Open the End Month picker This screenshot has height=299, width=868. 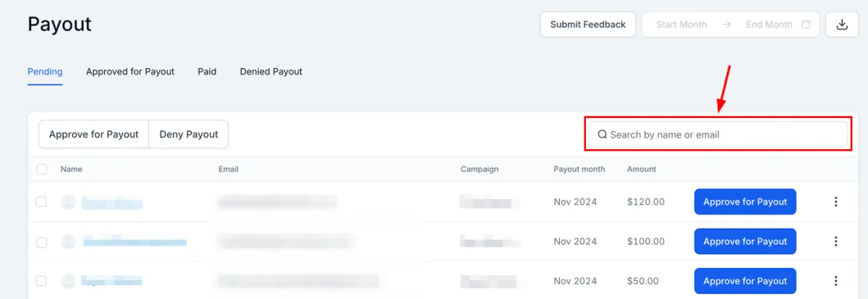tap(769, 25)
